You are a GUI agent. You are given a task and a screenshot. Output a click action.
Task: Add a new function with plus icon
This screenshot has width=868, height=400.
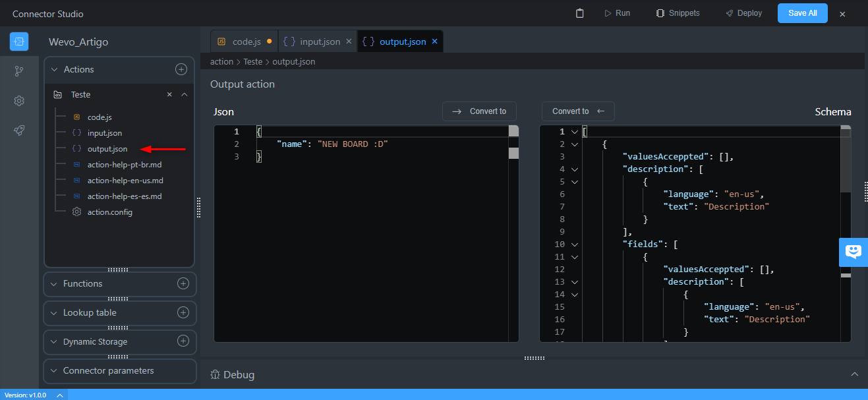183,283
